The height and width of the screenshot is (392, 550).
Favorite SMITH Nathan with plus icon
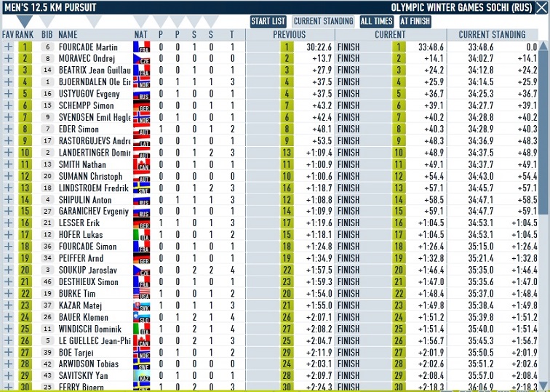[8, 164]
